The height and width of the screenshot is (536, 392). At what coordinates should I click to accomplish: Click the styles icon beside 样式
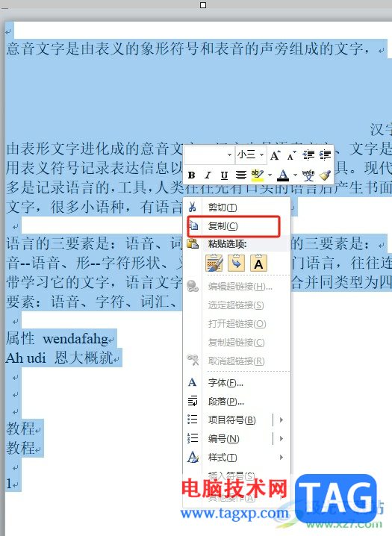point(193,457)
